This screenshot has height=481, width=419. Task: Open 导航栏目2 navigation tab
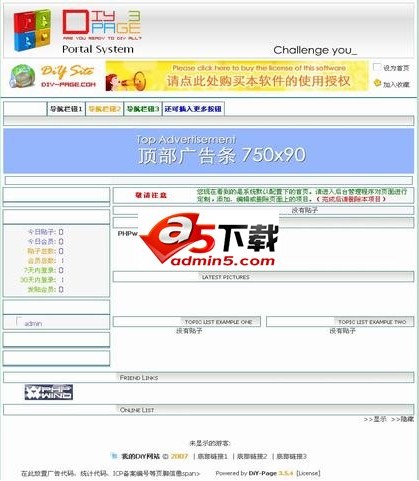pos(104,109)
